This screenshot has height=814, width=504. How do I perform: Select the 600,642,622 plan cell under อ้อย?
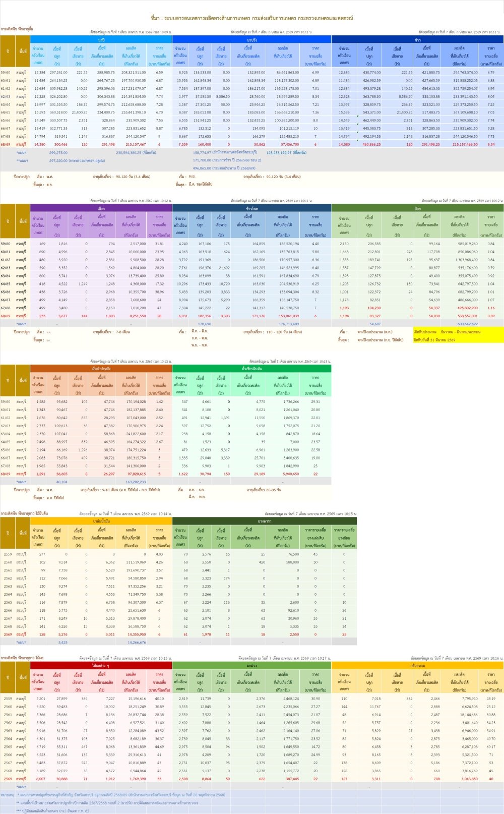[x=467, y=324]
